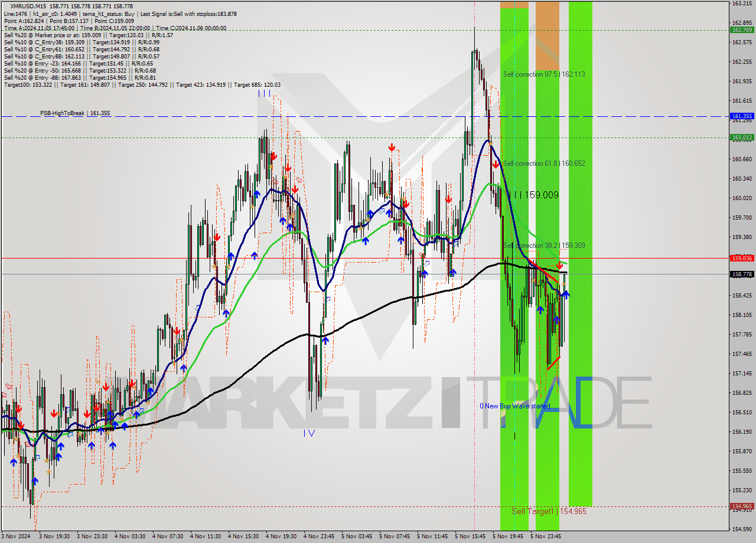Click the 'Target100: 153.322' targets line

[142, 84]
